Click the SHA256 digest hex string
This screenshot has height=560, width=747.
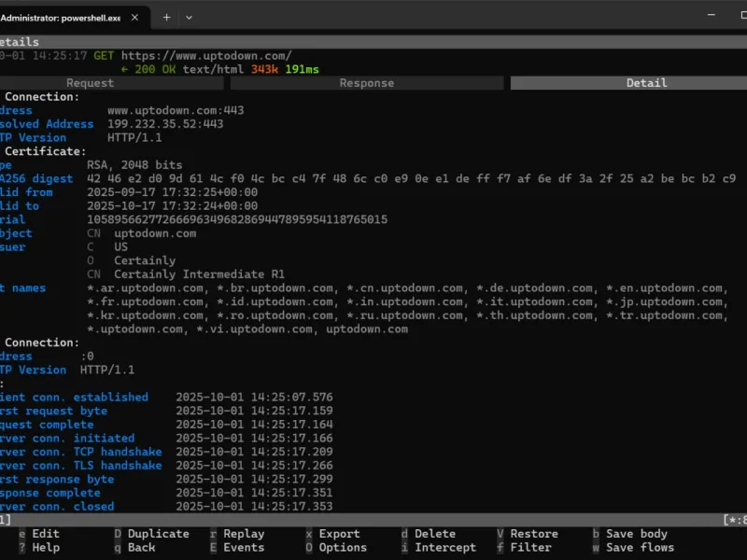pos(412,179)
